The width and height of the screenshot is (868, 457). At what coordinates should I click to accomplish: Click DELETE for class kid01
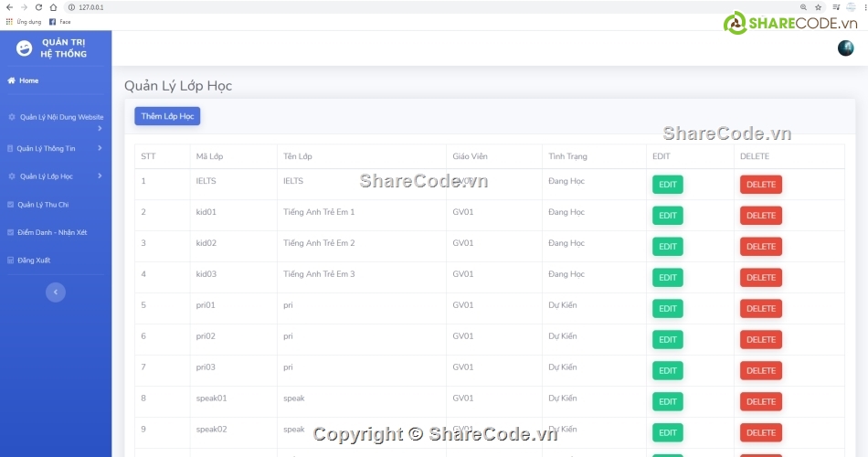tap(760, 216)
